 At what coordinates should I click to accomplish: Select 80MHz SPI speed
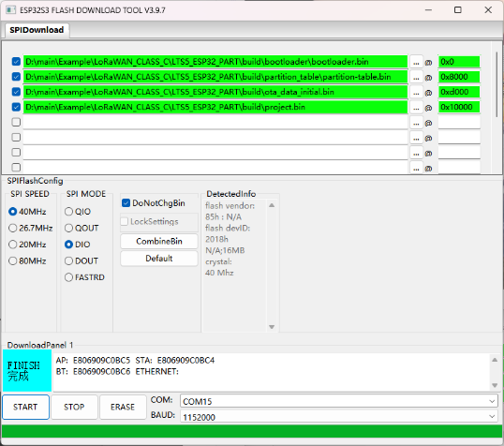coord(12,260)
